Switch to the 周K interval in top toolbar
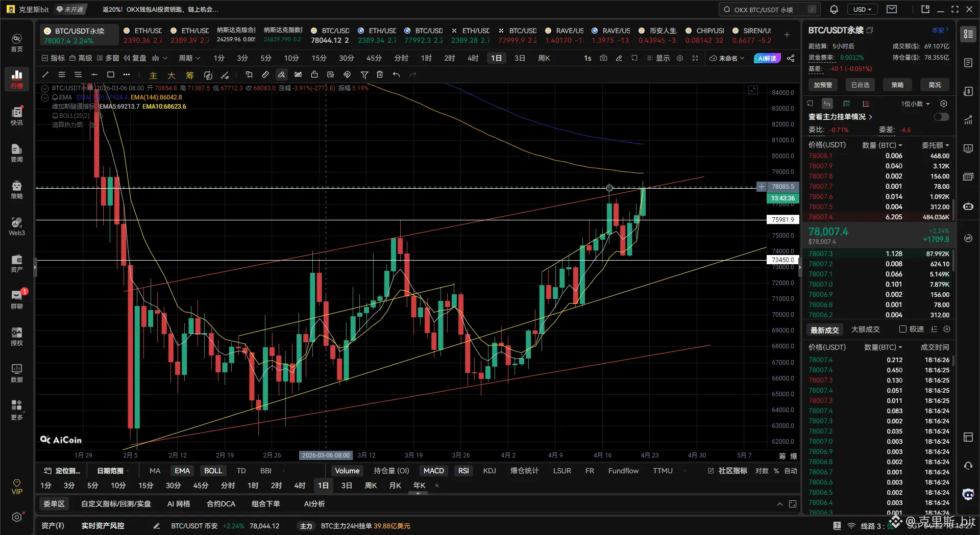980x535 pixels. coord(544,58)
